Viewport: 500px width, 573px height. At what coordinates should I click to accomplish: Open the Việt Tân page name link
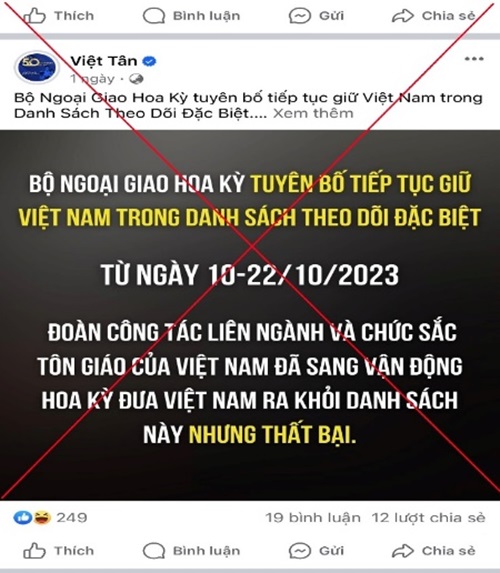pyautogui.click(x=104, y=61)
